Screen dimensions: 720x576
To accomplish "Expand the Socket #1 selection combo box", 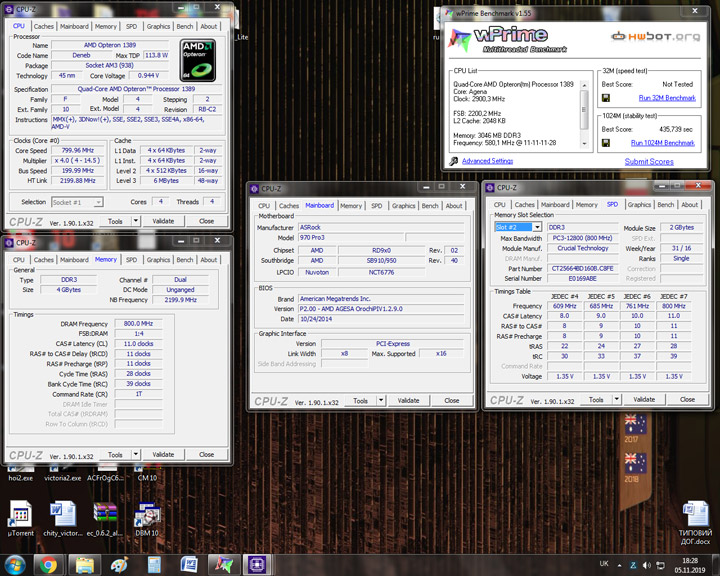I will 99,202.
